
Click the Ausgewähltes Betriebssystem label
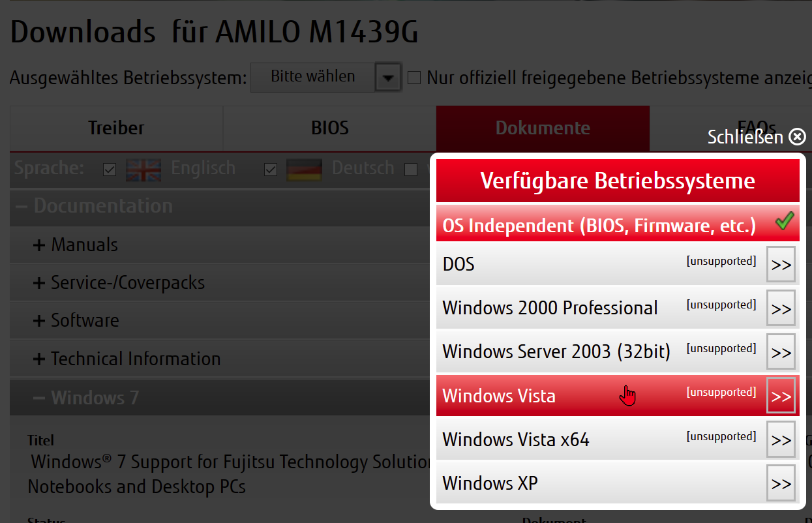pos(128,78)
